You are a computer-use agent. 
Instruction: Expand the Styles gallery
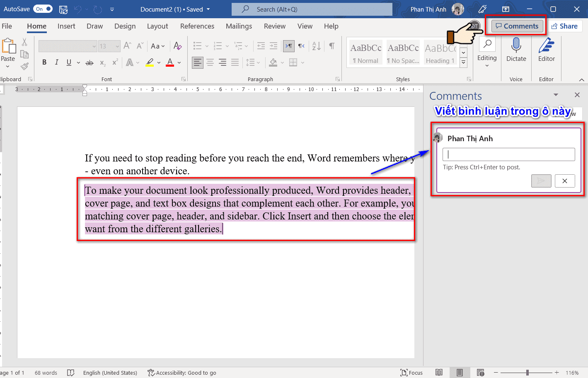464,63
